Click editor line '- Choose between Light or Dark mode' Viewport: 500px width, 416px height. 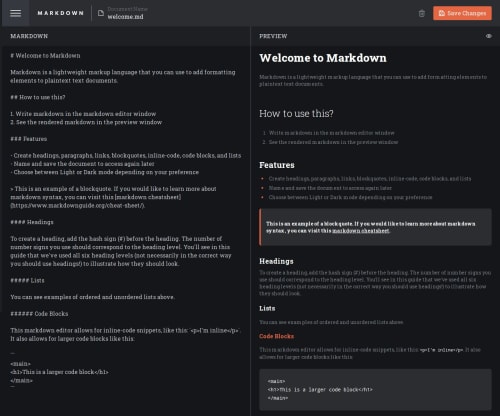[104, 172]
